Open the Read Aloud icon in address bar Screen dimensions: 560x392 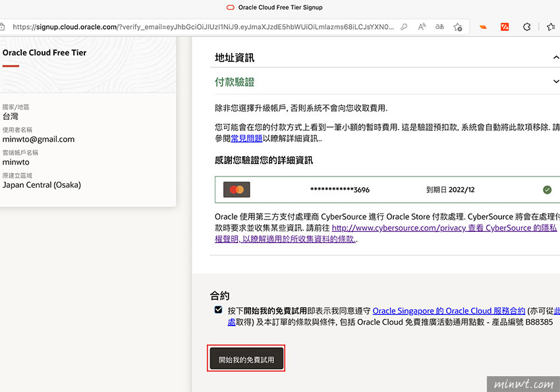[422, 27]
